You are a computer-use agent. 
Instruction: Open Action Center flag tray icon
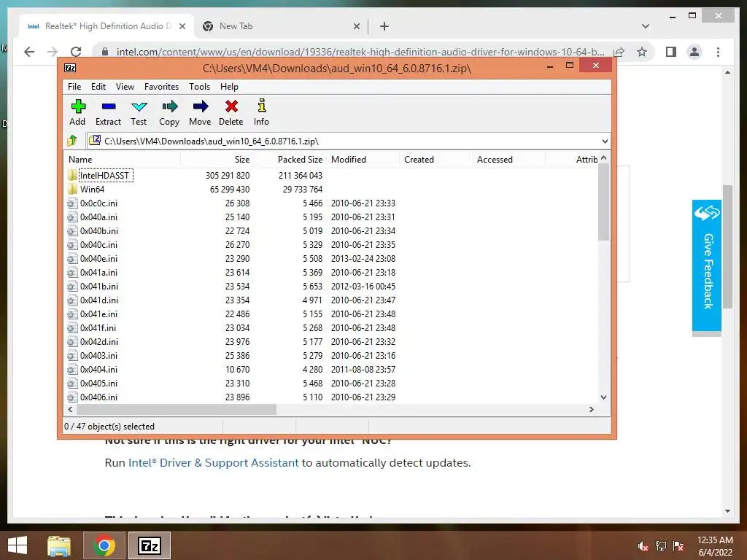tap(678, 546)
